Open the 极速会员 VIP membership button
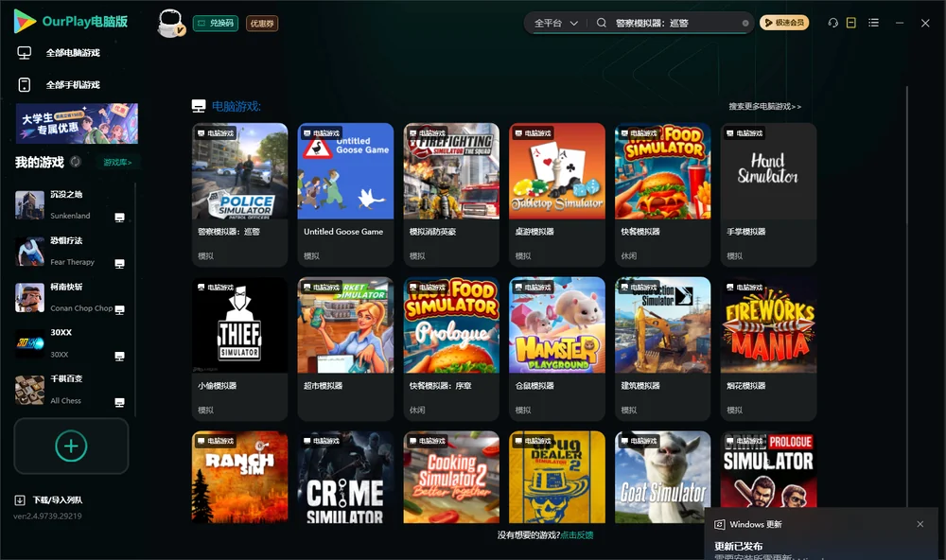Viewport: 946px width, 560px height. point(784,23)
